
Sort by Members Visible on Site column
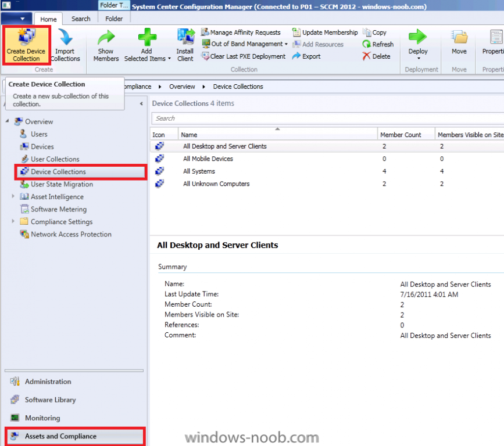(470, 135)
